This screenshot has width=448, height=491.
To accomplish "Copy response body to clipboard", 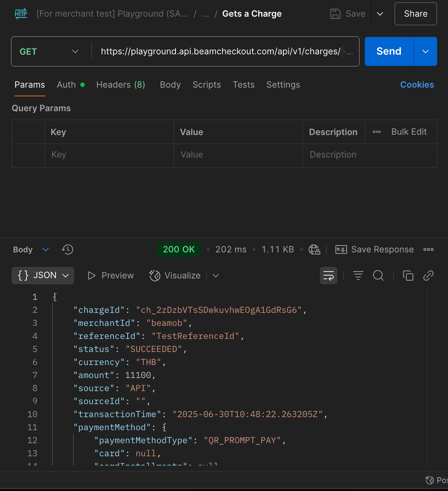I will click(408, 276).
